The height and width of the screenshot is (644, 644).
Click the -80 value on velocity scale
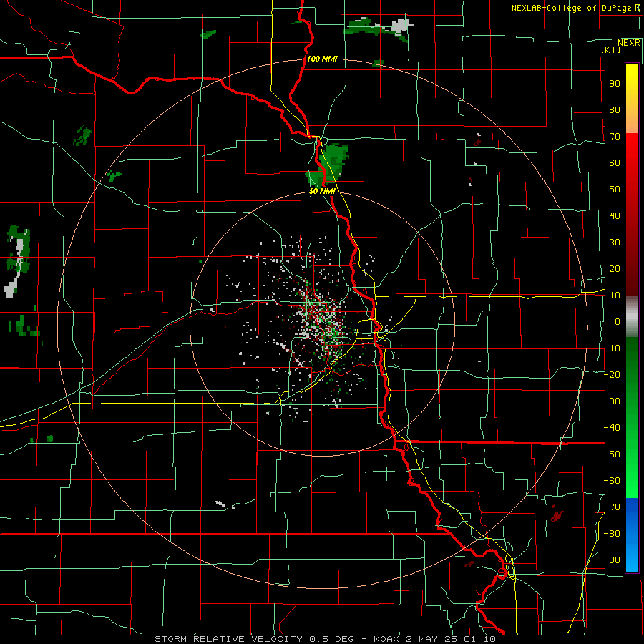tap(612, 534)
